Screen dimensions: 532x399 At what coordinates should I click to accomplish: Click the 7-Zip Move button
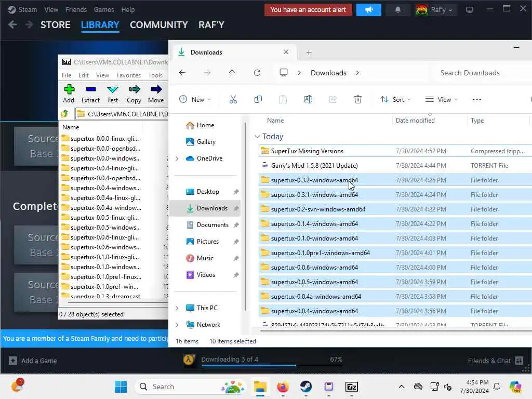pyautogui.click(x=156, y=94)
